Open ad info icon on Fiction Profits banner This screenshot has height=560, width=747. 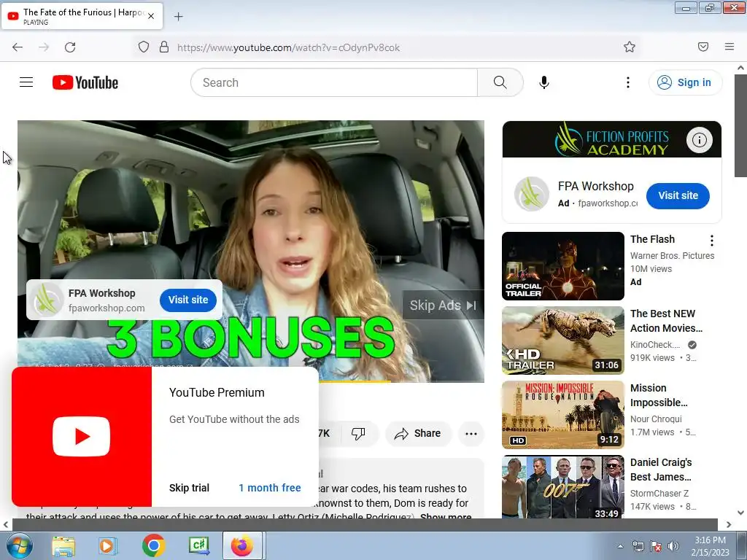pos(700,140)
